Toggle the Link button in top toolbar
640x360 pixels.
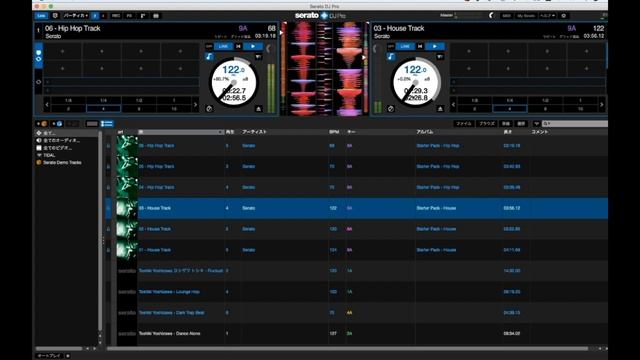point(42,16)
